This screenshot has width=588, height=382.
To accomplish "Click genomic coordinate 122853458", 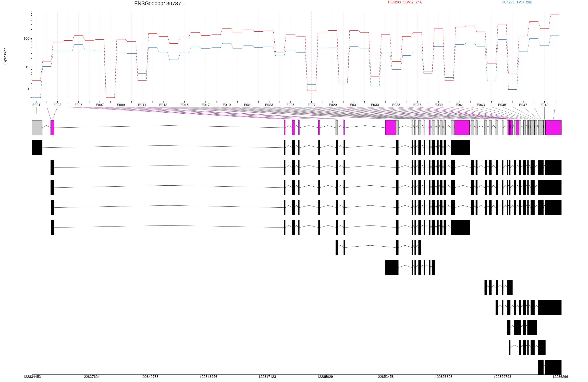I will (x=385, y=377).
